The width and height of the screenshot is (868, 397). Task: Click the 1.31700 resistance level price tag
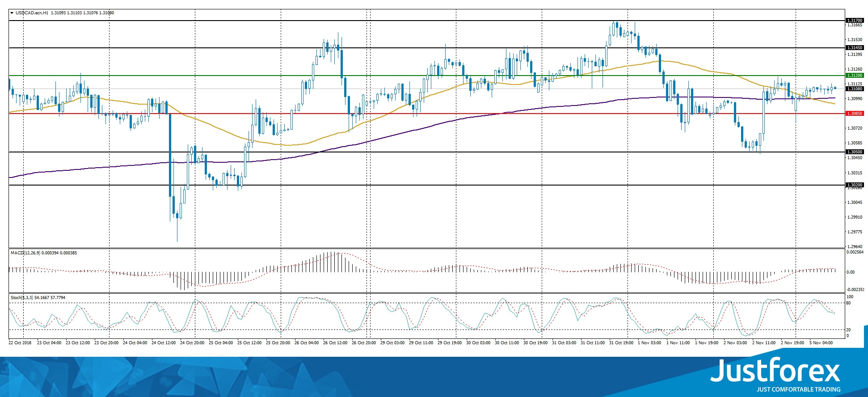pyautogui.click(x=855, y=21)
